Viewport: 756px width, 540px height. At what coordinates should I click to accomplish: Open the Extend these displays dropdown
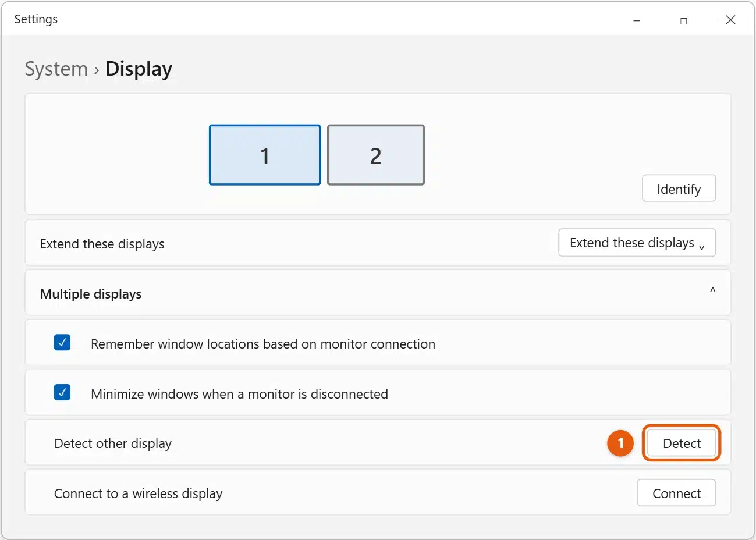(637, 243)
